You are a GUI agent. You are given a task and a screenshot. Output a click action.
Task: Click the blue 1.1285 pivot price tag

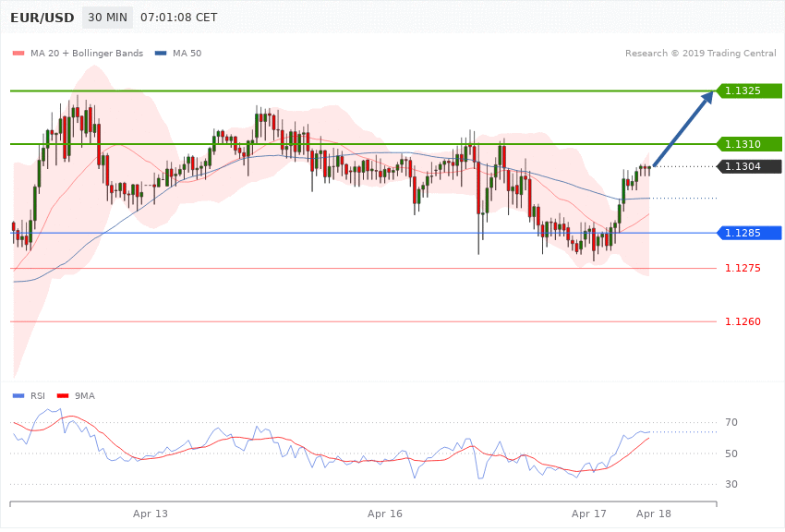(748, 233)
